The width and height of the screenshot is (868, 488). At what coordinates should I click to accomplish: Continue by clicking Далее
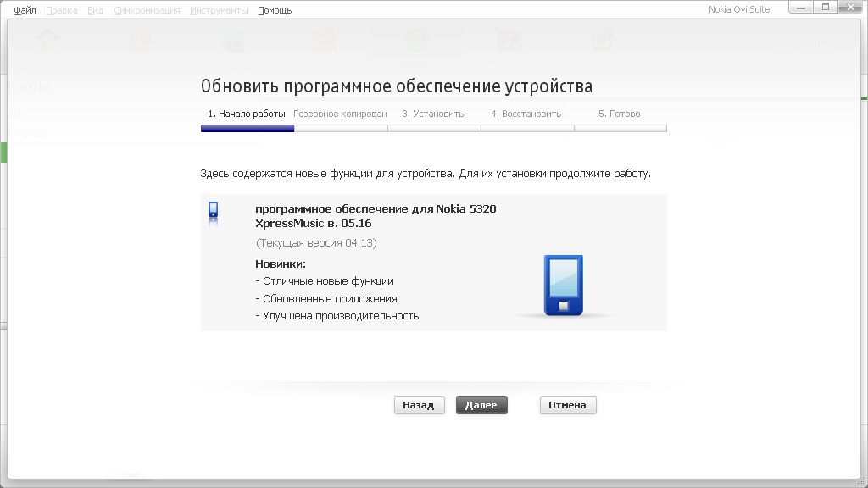(x=481, y=405)
